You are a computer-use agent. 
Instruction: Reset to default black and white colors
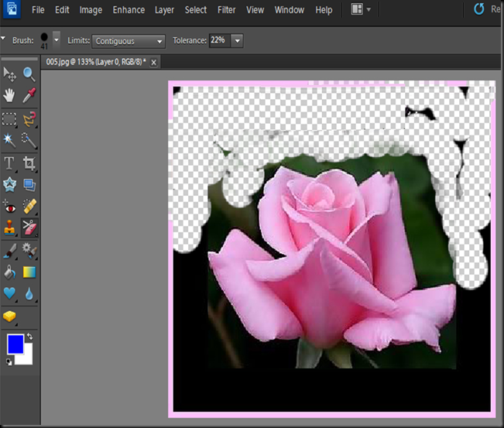pos(9,361)
